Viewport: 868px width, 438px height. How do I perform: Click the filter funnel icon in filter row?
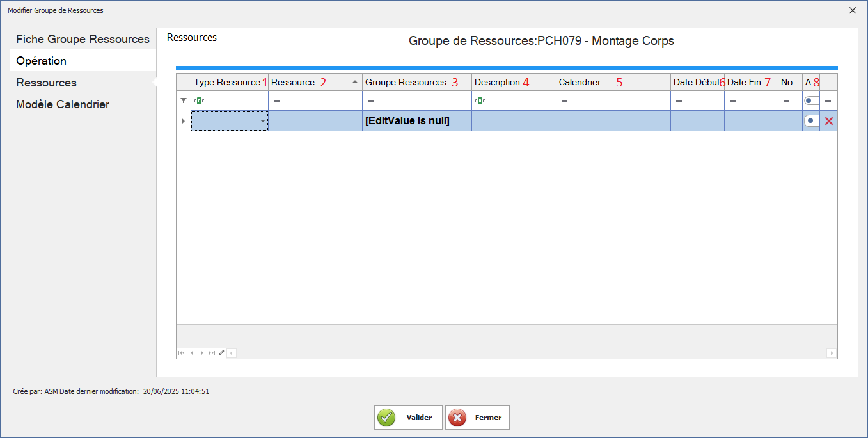tap(184, 101)
